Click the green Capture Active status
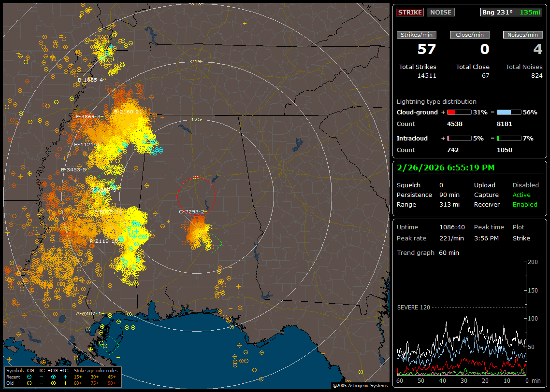Viewport: 550px width, 392px height. pyautogui.click(x=521, y=195)
